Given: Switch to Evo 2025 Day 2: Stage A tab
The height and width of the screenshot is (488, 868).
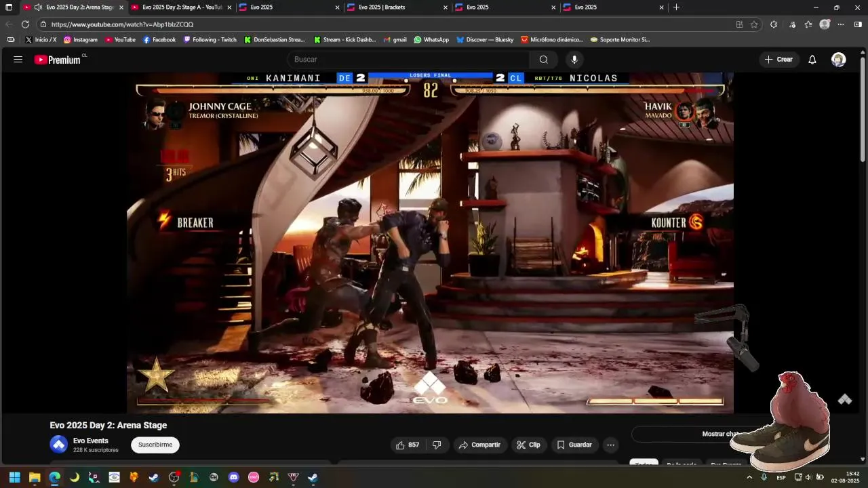Looking at the screenshot, I should [x=181, y=7].
